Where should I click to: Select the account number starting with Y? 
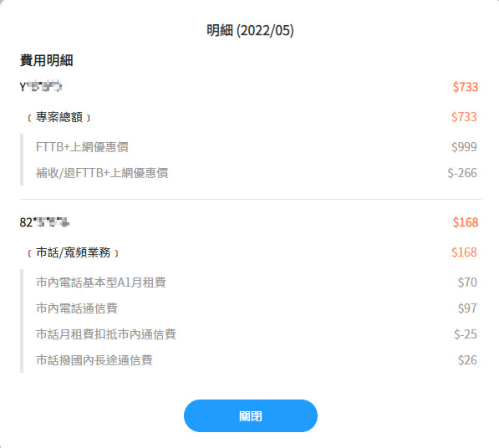point(41,87)
